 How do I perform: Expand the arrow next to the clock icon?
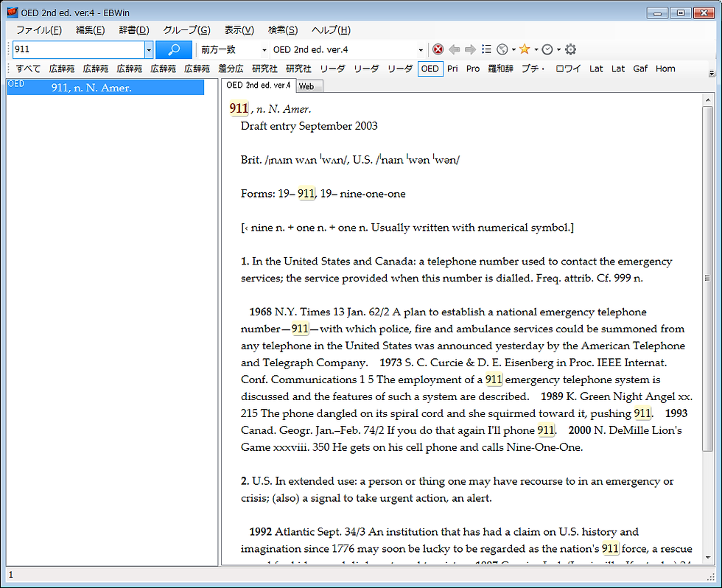pos(558,49)
